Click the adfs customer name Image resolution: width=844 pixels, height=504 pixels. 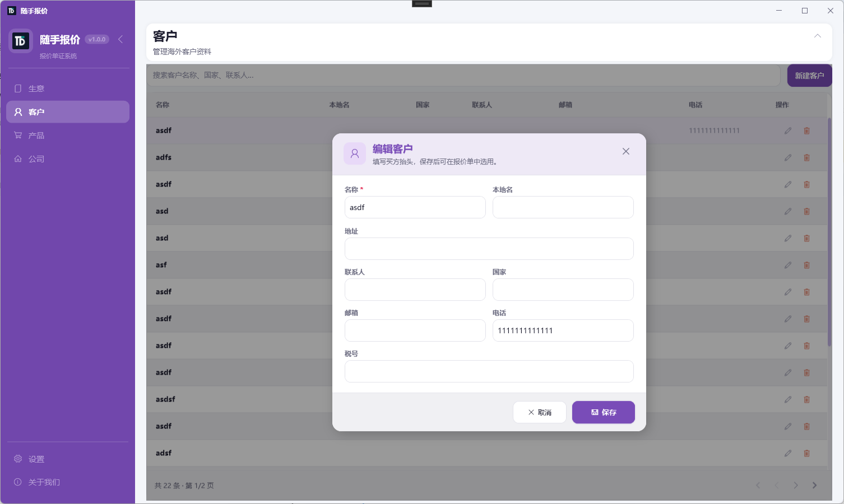tap(164, 157)
